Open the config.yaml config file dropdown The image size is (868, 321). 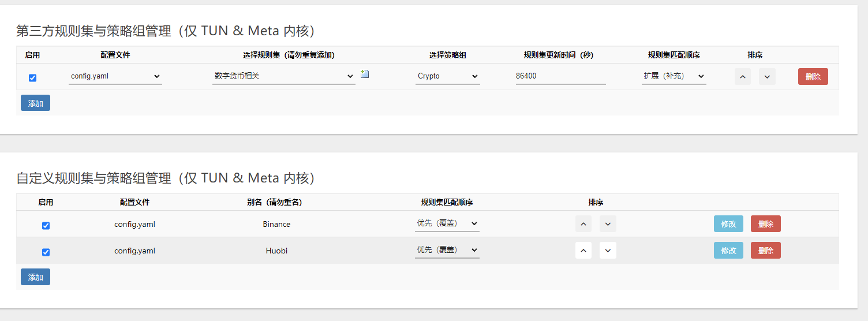coord(115,76)
